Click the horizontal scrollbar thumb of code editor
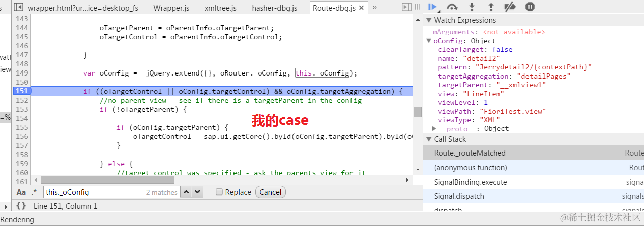644x226 pixels. click(107, 180)
